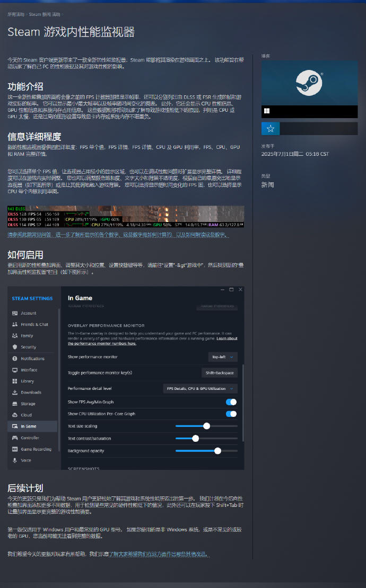The width and height of the screenshot is (366, 588).
Task: Maximize the Steam Settings window
Action: [231, 290]
